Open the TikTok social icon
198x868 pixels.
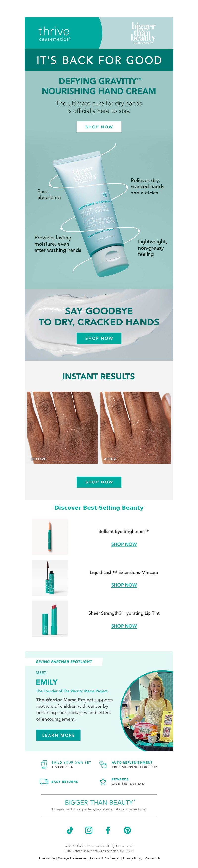pos(70,830)
